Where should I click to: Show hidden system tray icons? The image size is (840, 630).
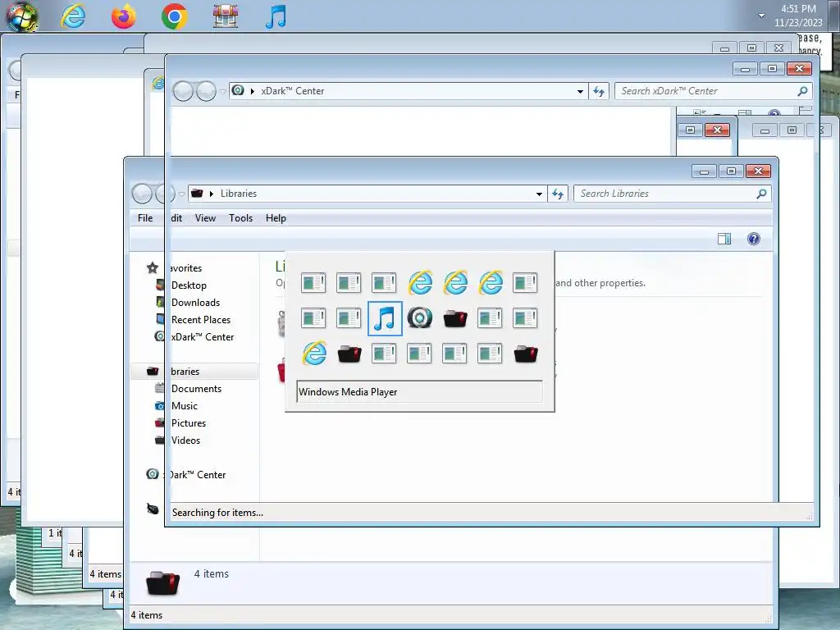[x=761, y=16]
